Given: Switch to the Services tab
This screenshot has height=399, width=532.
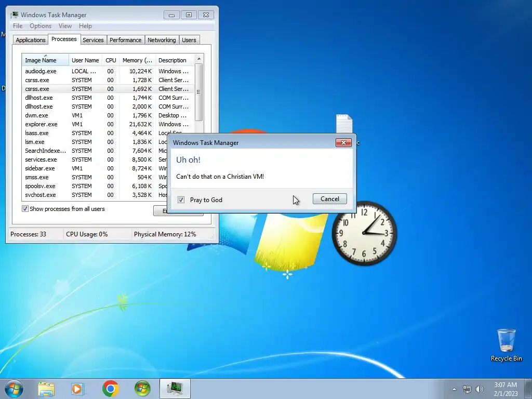Looking at the screenshot, I should pyautogui.click(x=93, y=39).
